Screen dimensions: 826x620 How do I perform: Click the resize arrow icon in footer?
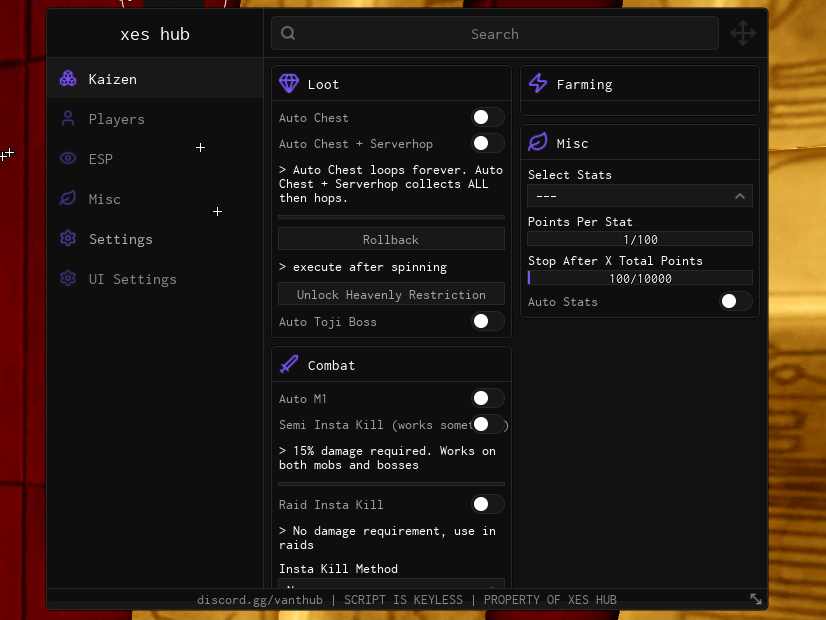click(x=756, y=599)
